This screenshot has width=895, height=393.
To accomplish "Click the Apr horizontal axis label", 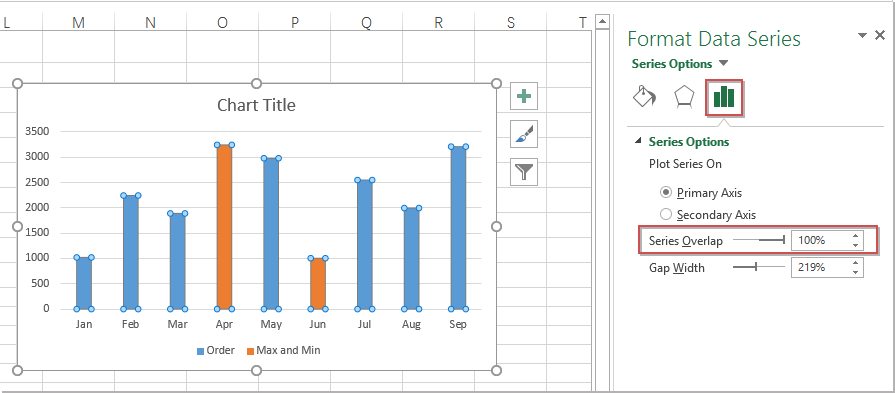I will coord(224,325).
